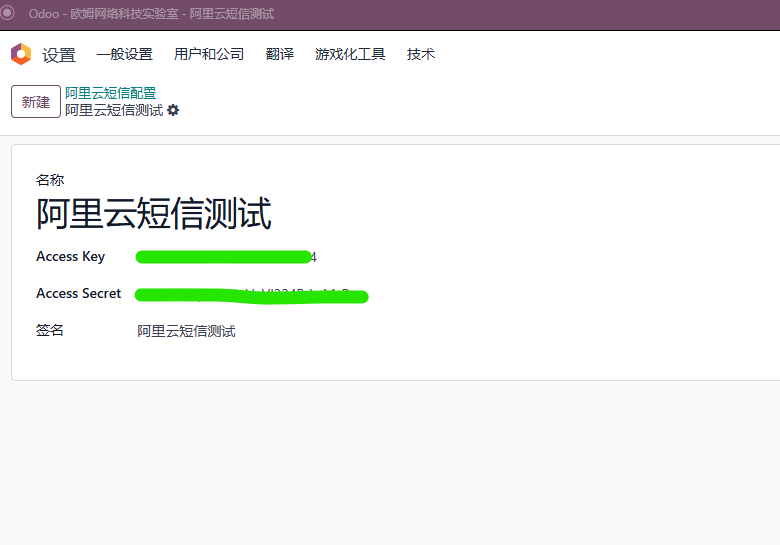Open the 游戏化工具 menu
The image size is (780, 545).
[x=350, y=54]
